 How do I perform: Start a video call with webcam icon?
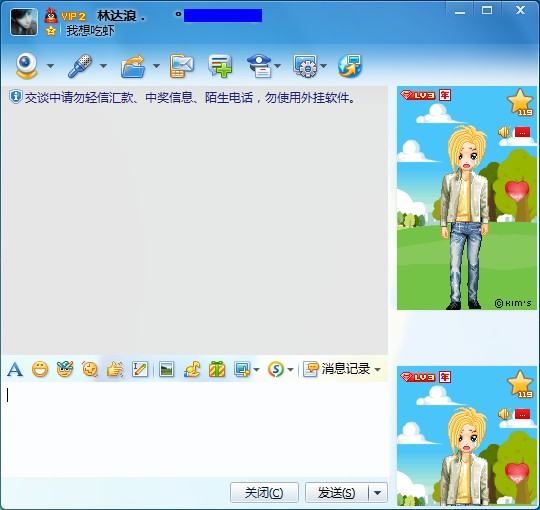26,65
